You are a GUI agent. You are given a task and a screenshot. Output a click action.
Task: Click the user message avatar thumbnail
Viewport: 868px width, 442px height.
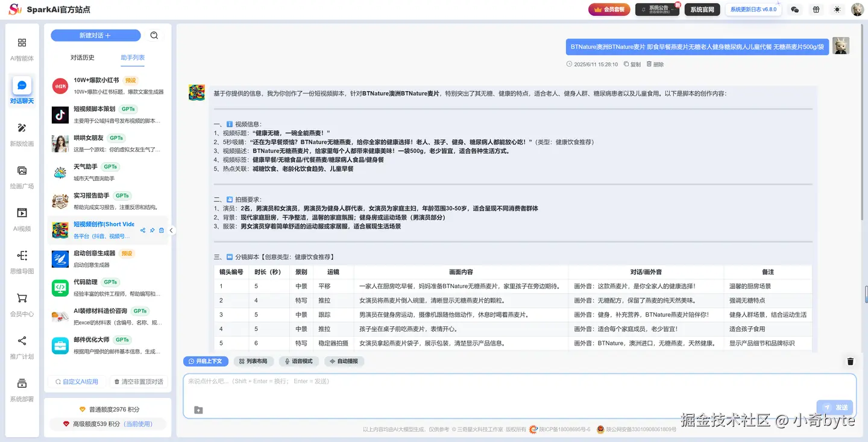[841, 46]
